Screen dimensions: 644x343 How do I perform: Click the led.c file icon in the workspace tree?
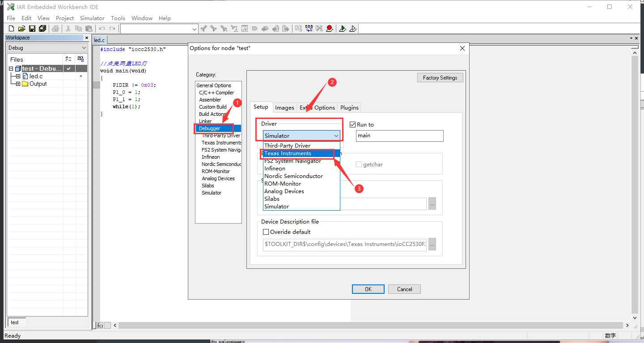(25, 76)
